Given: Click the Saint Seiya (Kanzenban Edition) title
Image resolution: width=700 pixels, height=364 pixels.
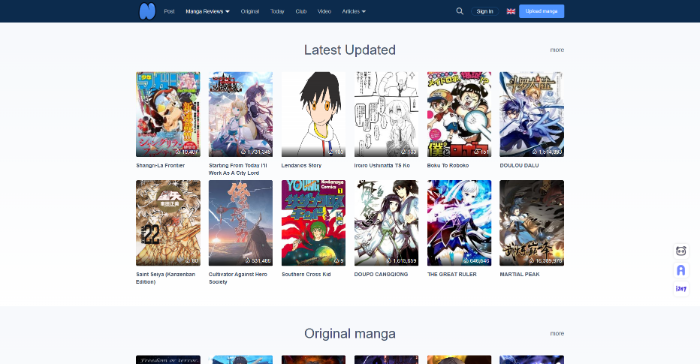Looking at the screenshot, I should [x=166, y=278].
